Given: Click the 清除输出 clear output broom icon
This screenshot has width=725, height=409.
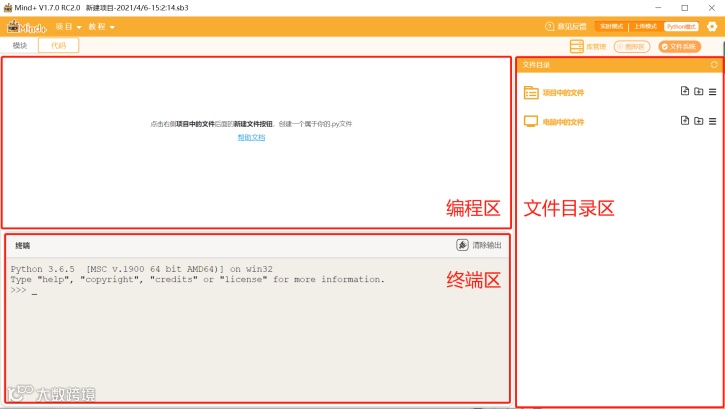Looking at the screenshot, I should [x=462, y=245].
